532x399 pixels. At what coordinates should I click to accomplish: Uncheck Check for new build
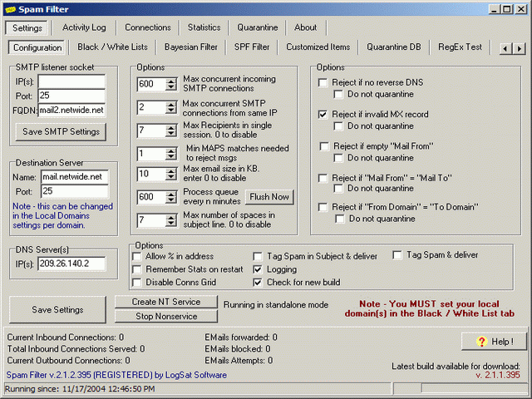click(x=258, y=283)
